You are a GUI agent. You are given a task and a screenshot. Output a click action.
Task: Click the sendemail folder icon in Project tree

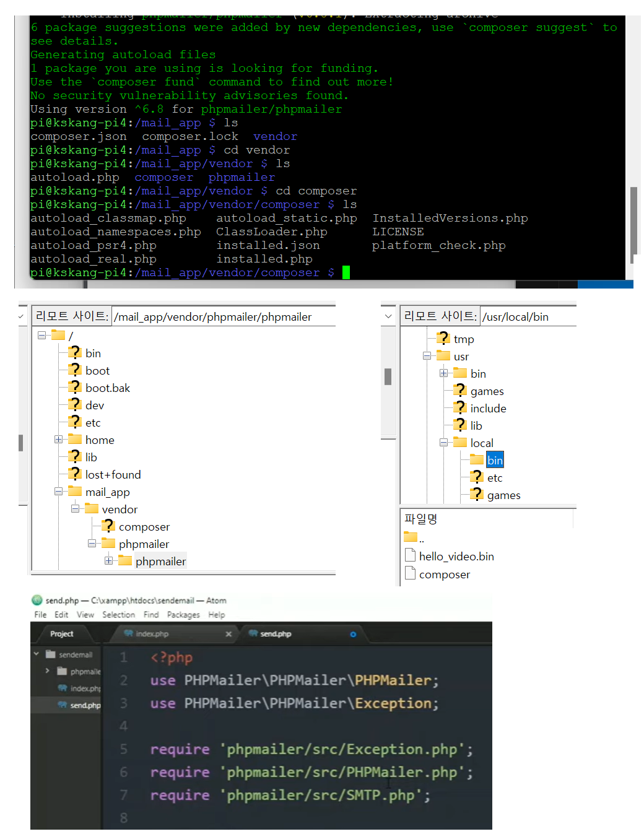pos(51,654)
